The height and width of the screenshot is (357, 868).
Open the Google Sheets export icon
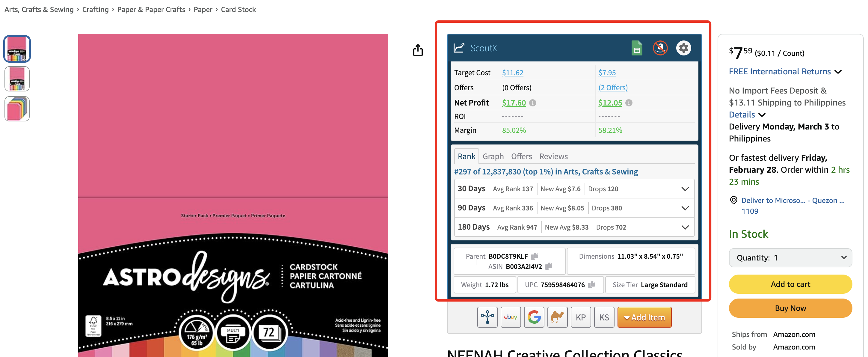point(636,48)
